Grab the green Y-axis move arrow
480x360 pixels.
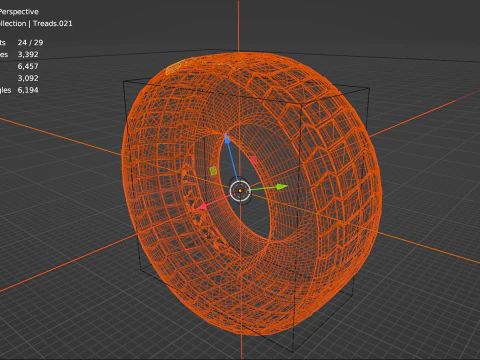coord(282,187)
